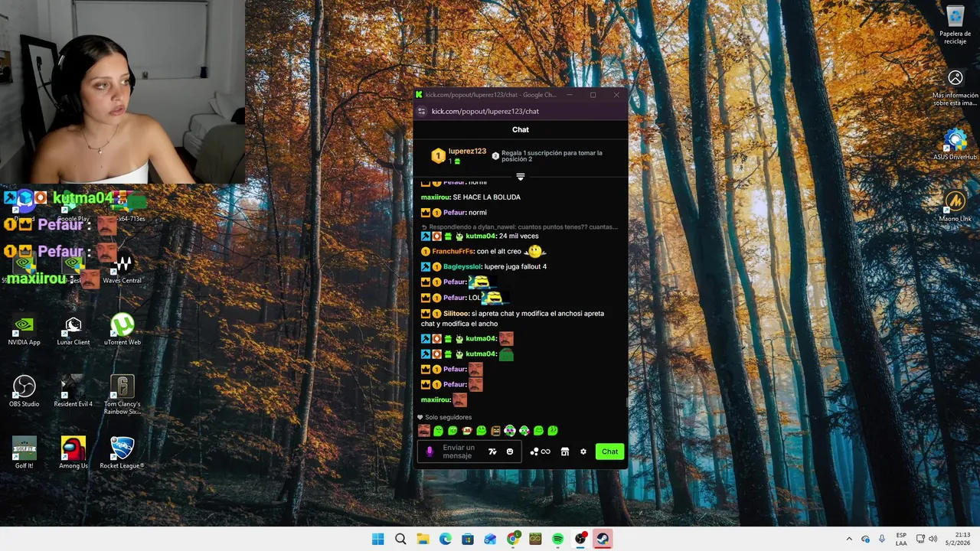Open Tom Clancy's Rainbow Six shortcut
The image size is (980, 551).
pyautogui.click(x=122, y=394)
